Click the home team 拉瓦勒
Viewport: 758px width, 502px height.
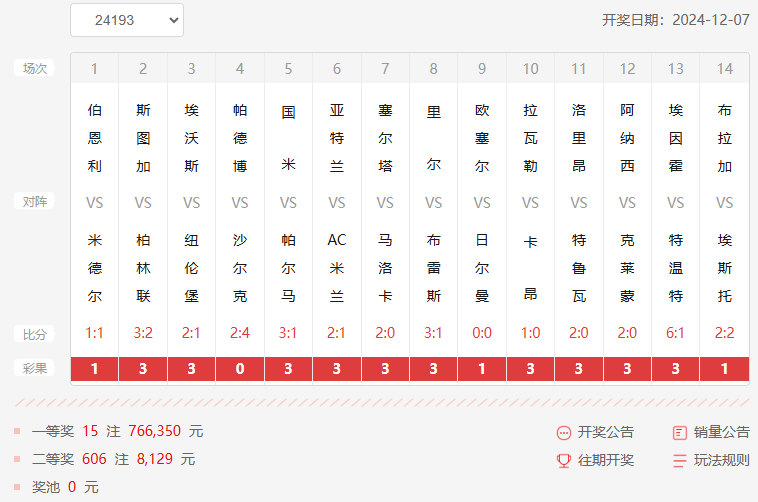click(530, 138)
